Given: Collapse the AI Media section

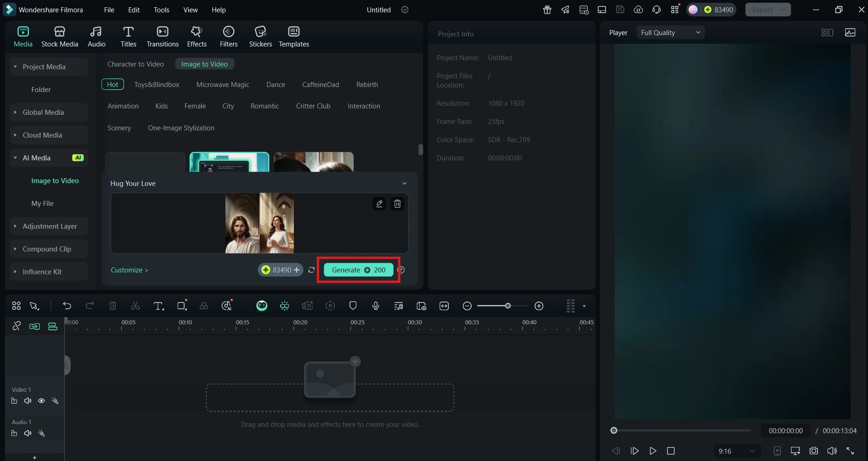Looking at the screenshot, I should click(x=15, y=158).
